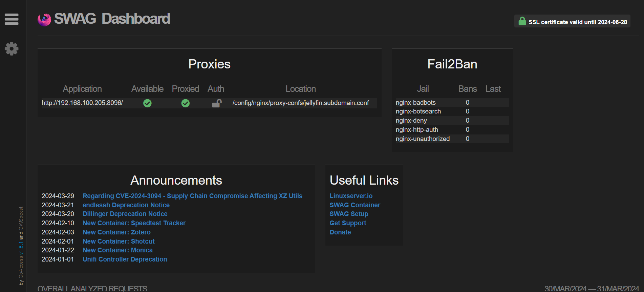
Task: Click the jellyfin Proxied green checkmark
Action: 186,103
